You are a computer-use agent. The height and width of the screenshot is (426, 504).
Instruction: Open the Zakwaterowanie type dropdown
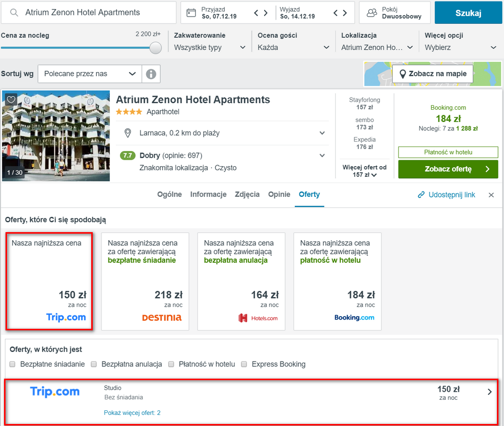click(210, 47)
